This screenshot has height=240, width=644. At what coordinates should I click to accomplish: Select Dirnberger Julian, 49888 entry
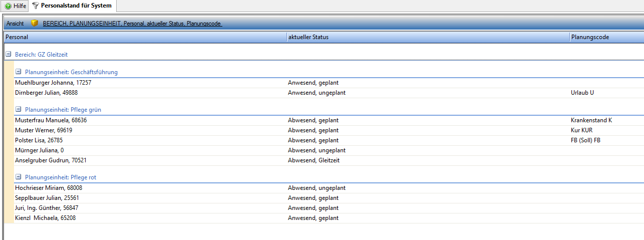click(x=46, y=93)
